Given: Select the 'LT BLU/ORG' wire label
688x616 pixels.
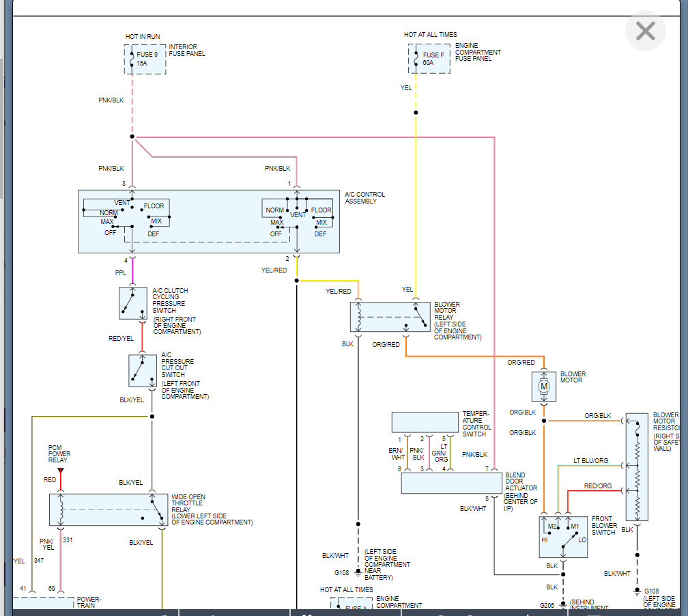Looking at the screenshot, I should [590, 460].
